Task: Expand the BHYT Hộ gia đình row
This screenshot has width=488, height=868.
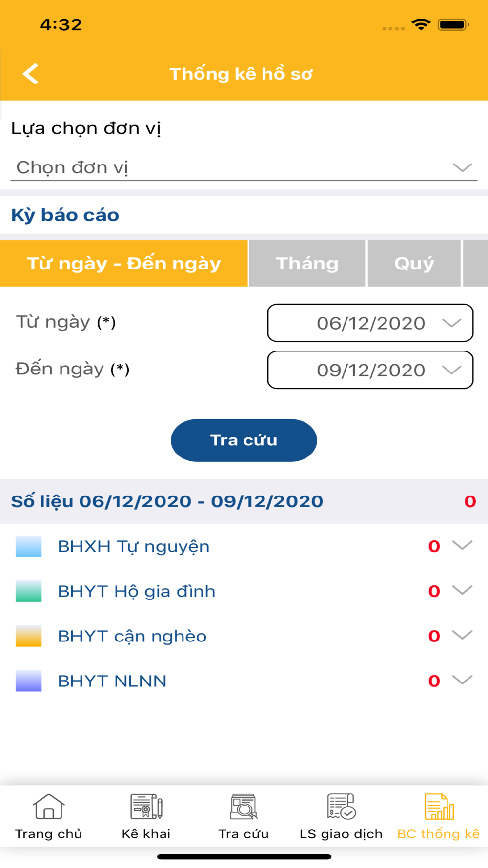Action: point(462,591)
